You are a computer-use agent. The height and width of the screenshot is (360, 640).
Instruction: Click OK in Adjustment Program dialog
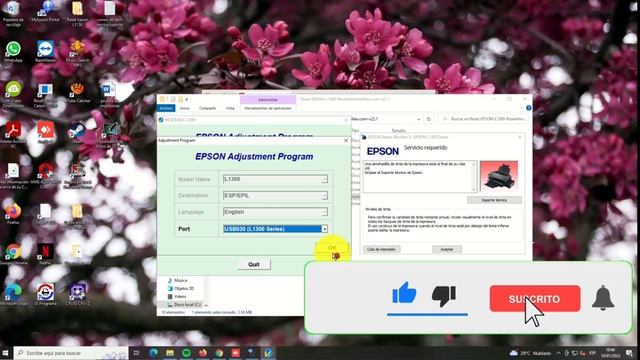click(332, 247)
